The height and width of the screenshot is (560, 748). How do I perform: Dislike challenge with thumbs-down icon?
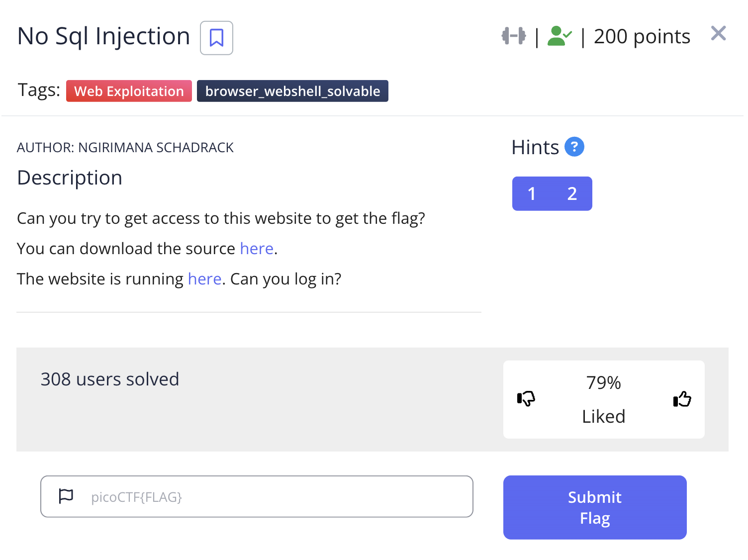coord(526,399)
